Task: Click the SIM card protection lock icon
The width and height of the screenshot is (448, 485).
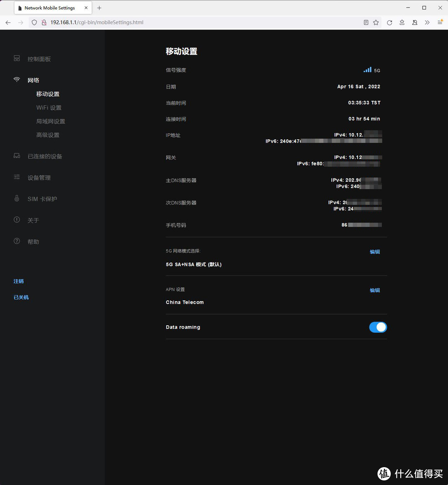Action: (x=17, y=198)
